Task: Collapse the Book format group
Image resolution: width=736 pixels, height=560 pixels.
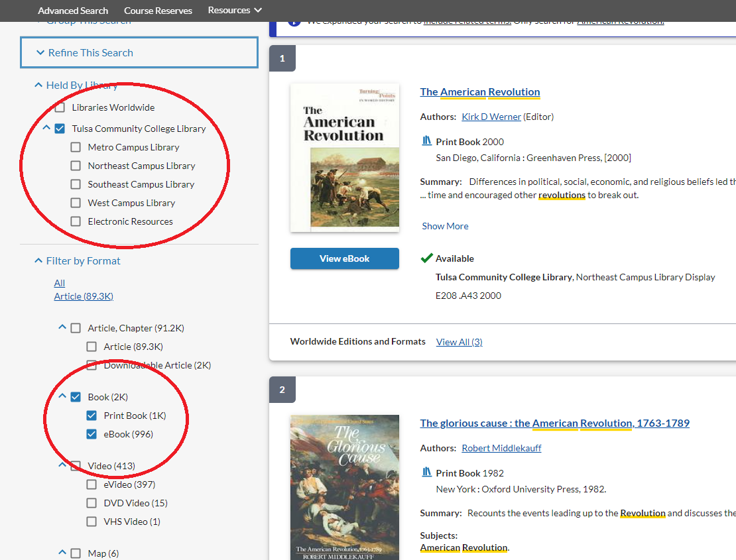Action: click(62, 396)
